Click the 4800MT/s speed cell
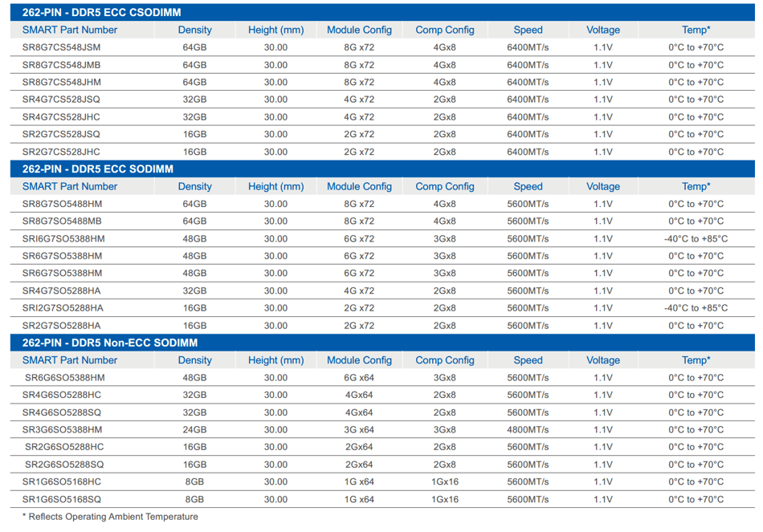This screenshot has height=532, width=763. coord(528,430)
